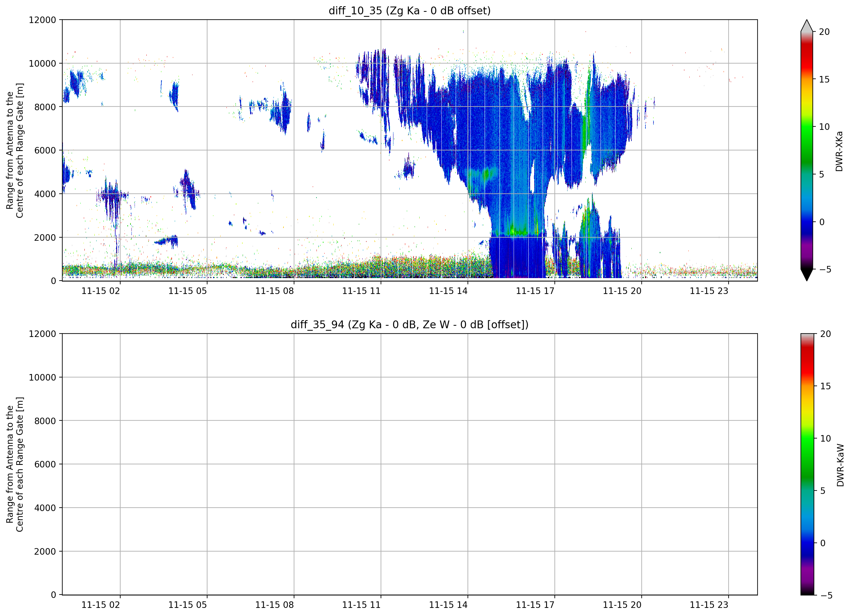Image resolution: width=851 pixels, height=616 pixels.
Task: Click tick "11-15 14" under diff_10_35 plot
Action: coord(448,291)
